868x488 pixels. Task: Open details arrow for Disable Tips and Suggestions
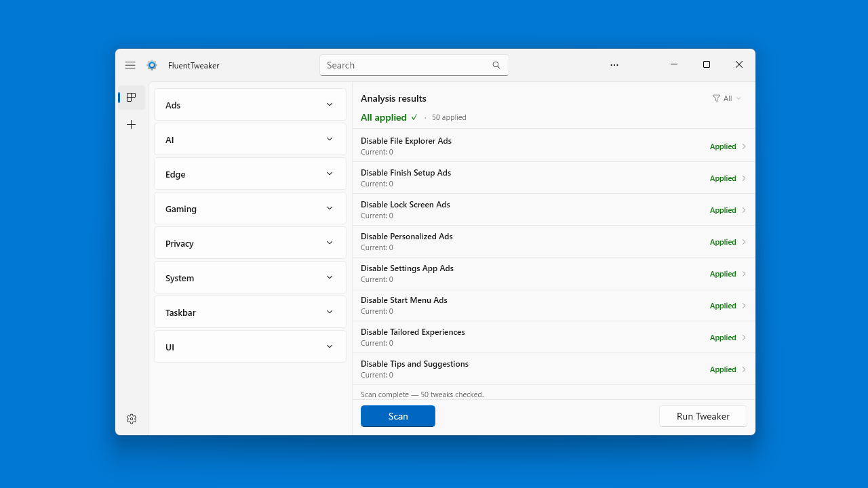click(x=744, y=369)
